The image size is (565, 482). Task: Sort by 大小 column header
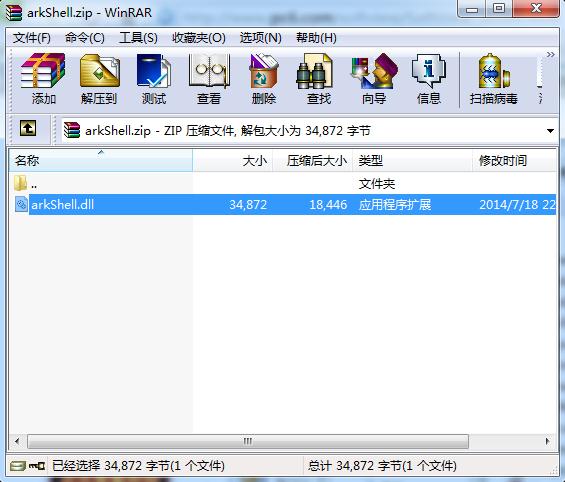(x=233, y=160)
